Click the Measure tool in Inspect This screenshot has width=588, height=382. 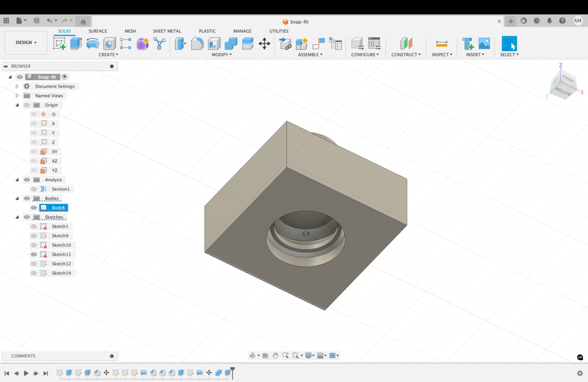tap(442, 44)
